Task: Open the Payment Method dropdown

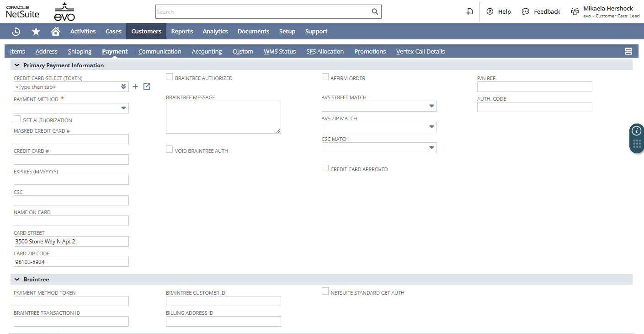Action: point(123,108)
